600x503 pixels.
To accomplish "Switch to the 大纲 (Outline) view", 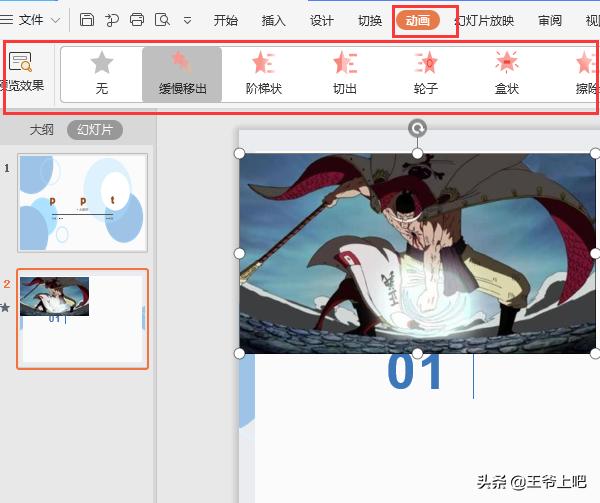I will click(41, 130).
